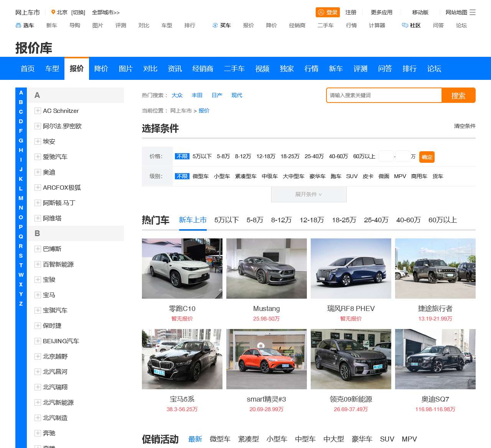
Task: Click the 移动版 mobile version link
Action: (x=420, y=12)
